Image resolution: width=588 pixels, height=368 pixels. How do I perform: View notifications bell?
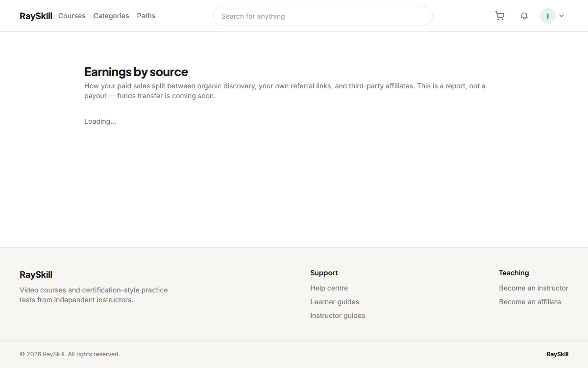coord(524,16)
